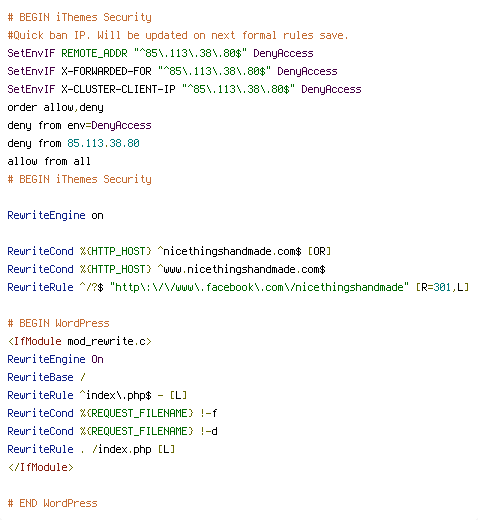This screenshot has width=478, height=520.
Task: Click 'deny from env=DenyAccess' line
Action: tap(79, 125)
